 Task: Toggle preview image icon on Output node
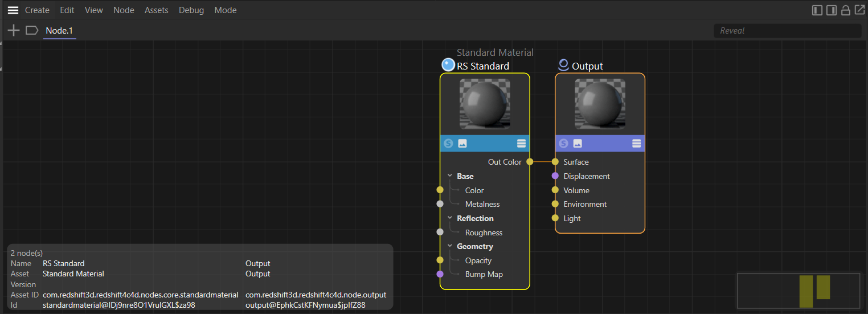coord(578,144)
